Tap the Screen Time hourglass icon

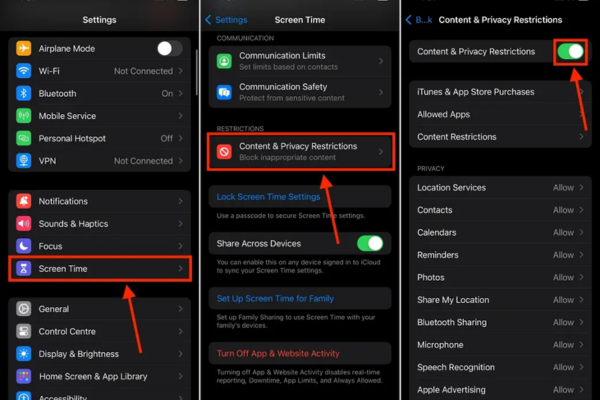coord(23,269)
